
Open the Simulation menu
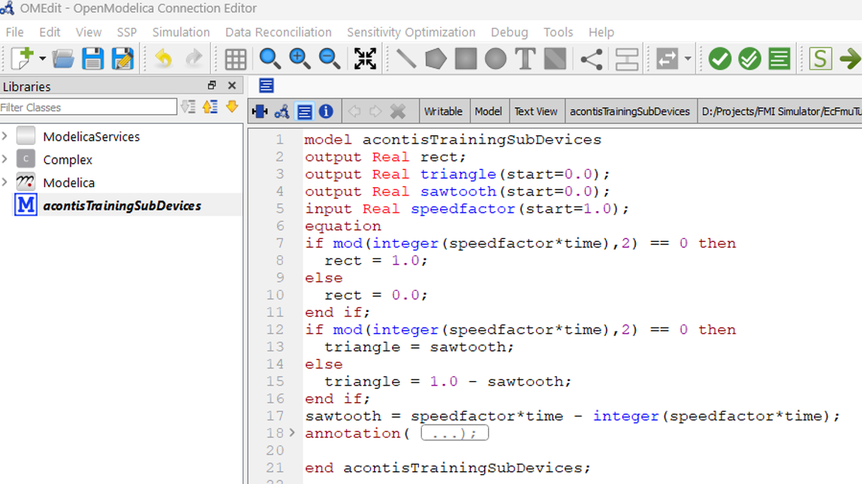(181, 32)
